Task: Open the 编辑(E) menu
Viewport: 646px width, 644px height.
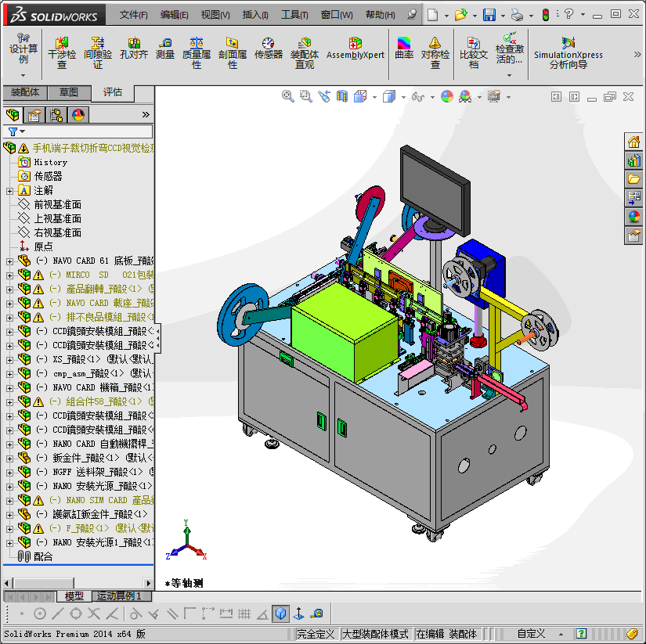Action: [175, 15]
